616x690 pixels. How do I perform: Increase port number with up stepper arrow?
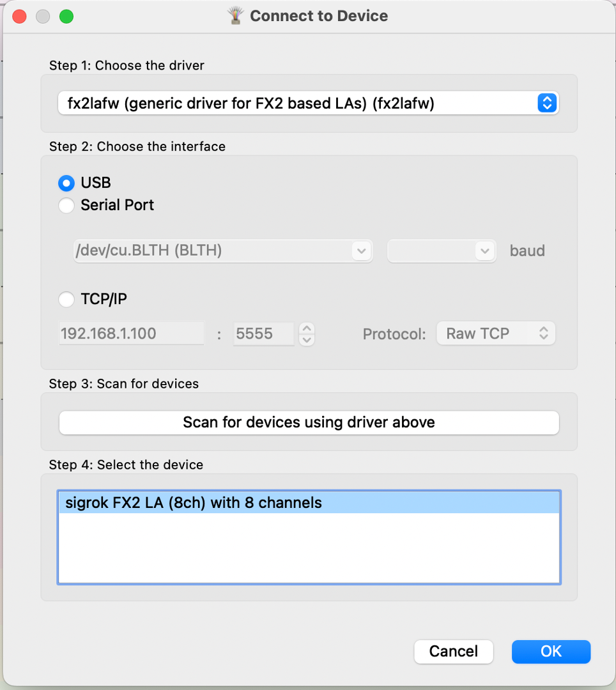[x=307, y=328]
